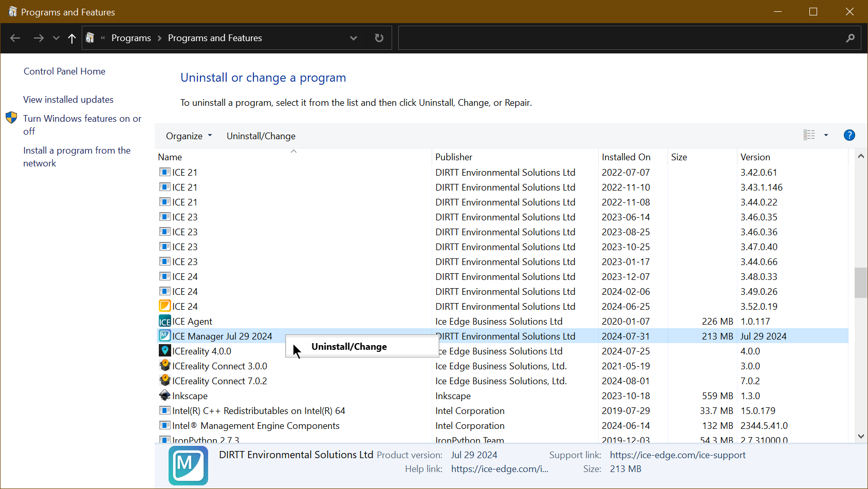Select the ICE Agent row name
Viewport: 868px width, 489px height.
192,322
